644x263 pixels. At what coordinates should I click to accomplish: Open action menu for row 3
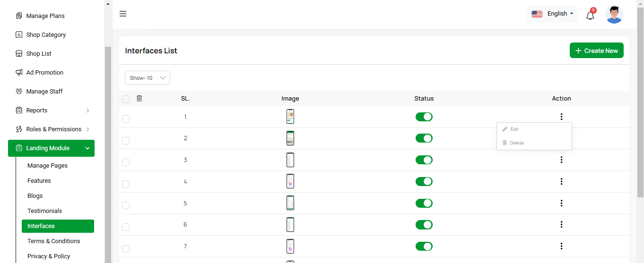coord(561,160)
